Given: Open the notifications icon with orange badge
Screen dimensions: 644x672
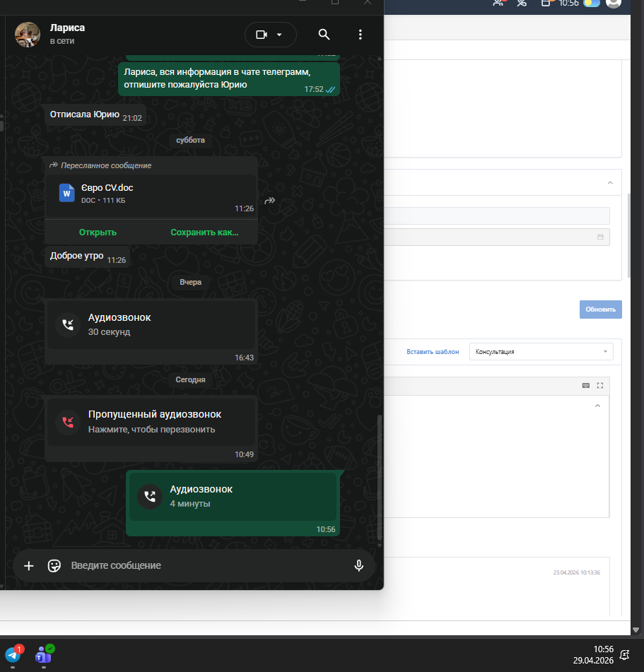Looking at the screenshot, I should pyautogui.click(x=546, y=3).
